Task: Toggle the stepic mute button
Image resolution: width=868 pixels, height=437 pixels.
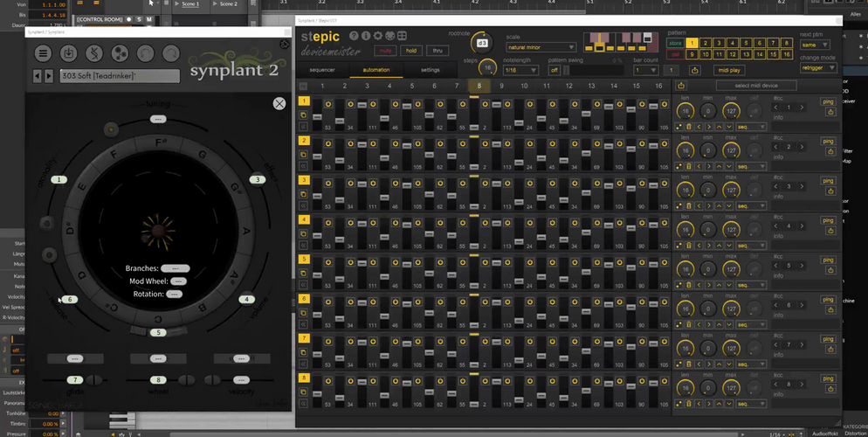Action: [385, 51]
